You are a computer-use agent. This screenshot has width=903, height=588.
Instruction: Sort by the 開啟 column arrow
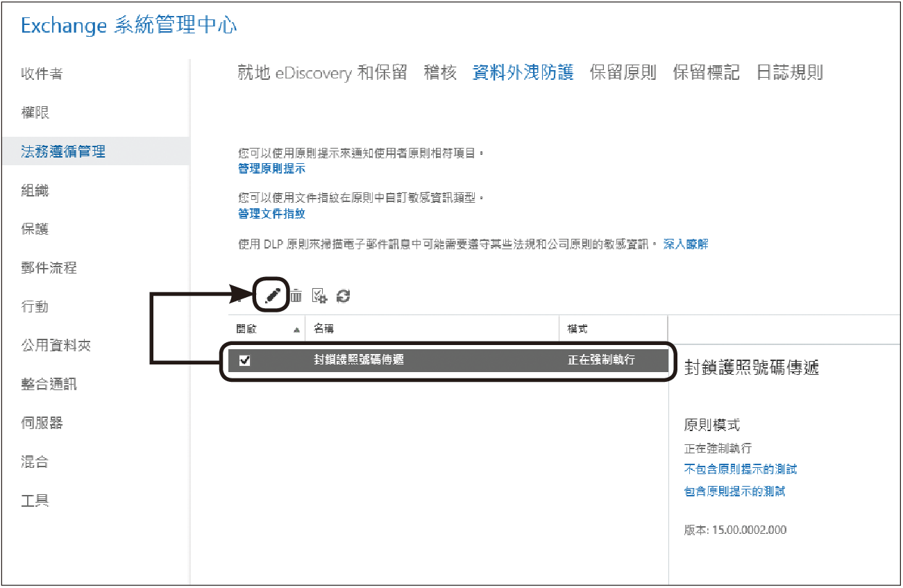pos(297,330)
